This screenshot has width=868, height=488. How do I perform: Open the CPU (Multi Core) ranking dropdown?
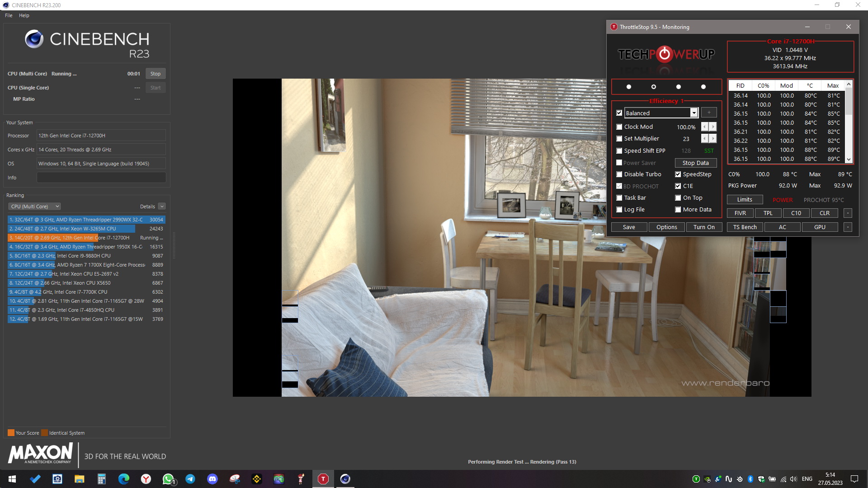pos(34,206)
